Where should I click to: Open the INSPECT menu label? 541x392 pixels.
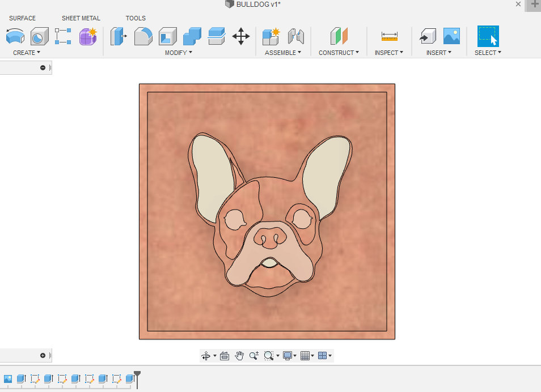point(389,53)
